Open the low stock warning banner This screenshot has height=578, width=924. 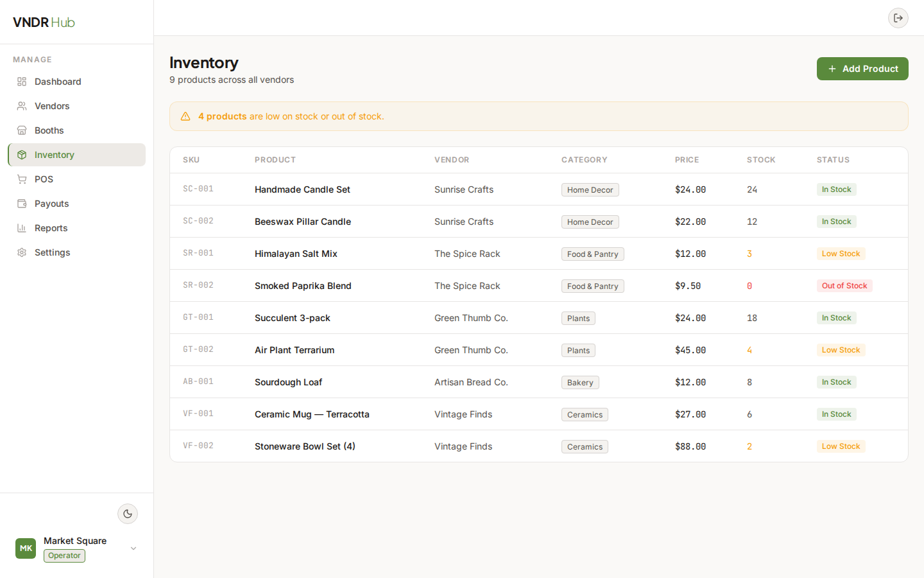[x=539, y=116]
